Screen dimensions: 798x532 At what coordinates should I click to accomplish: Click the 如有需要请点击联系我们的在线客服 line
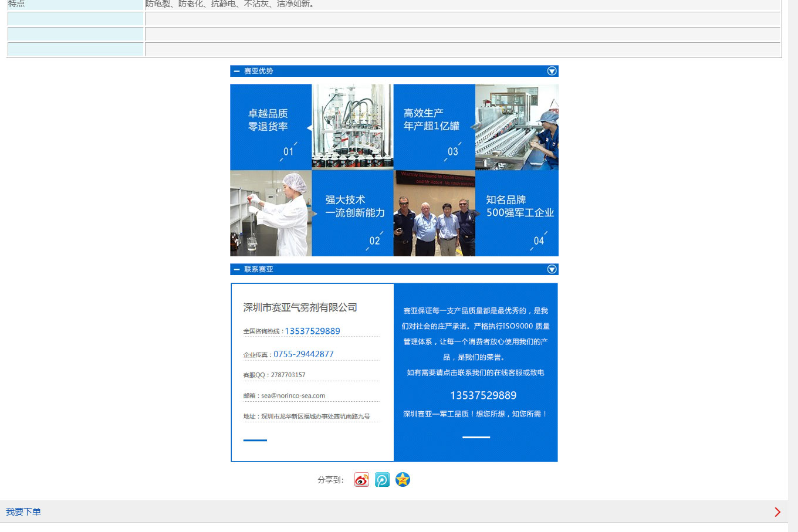475,372
